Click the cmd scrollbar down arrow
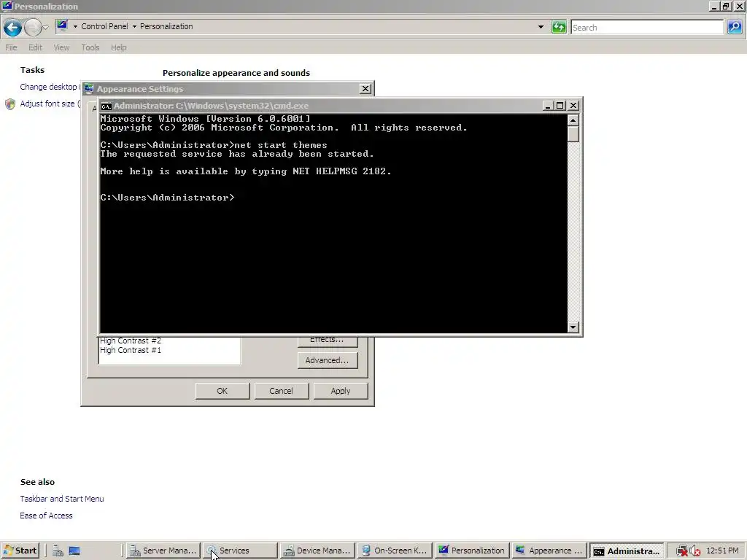Viewport: 747px width, 560px height. point(573,327)
